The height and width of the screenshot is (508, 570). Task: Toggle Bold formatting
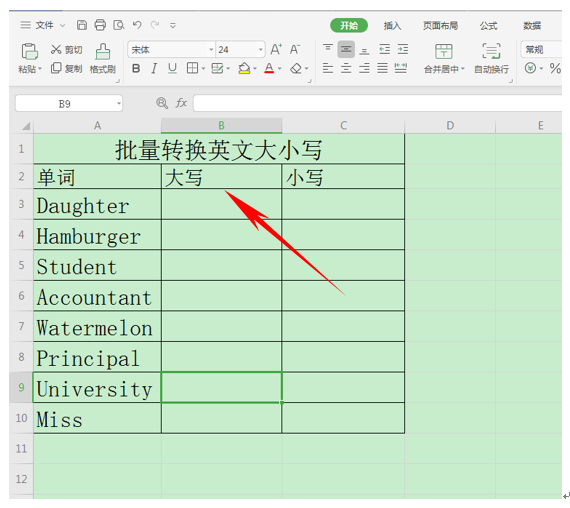click(136, 68)
